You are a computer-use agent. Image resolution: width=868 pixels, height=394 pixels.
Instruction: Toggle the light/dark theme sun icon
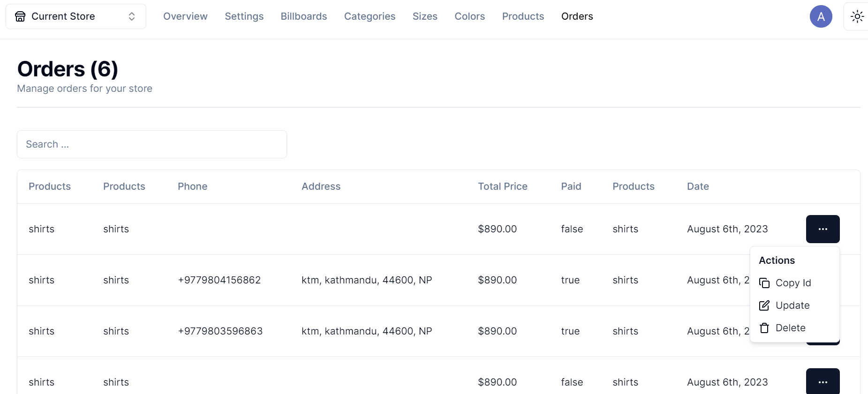[857, 16]
